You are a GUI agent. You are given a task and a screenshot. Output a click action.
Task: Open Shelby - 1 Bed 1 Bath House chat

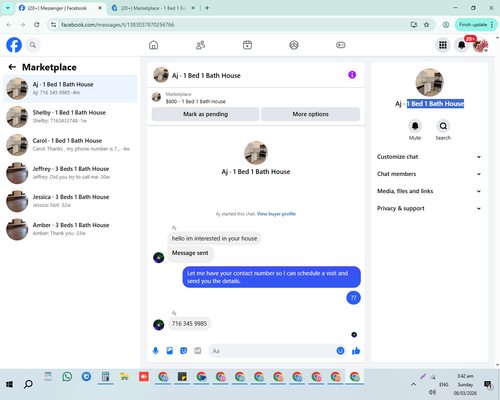click(70, 117)
